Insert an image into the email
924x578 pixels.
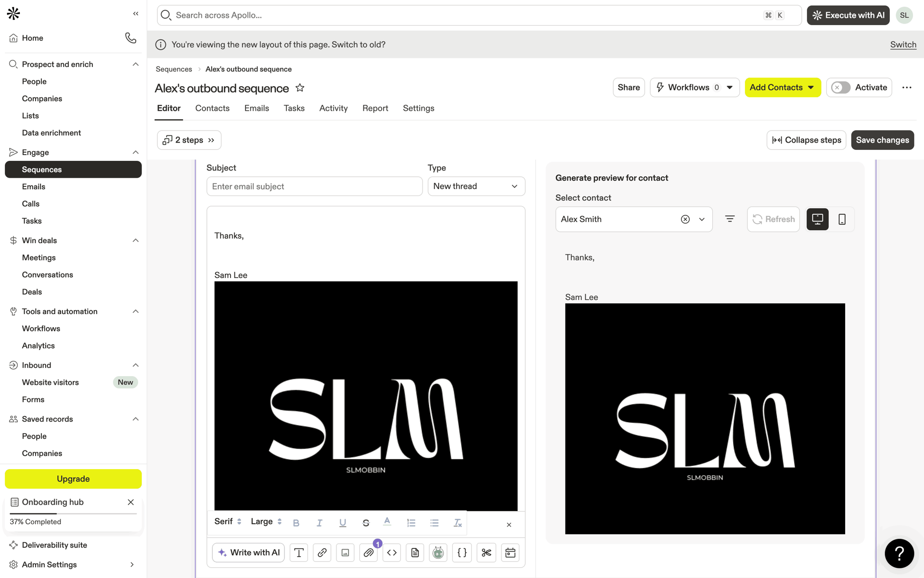pos(345,552)
